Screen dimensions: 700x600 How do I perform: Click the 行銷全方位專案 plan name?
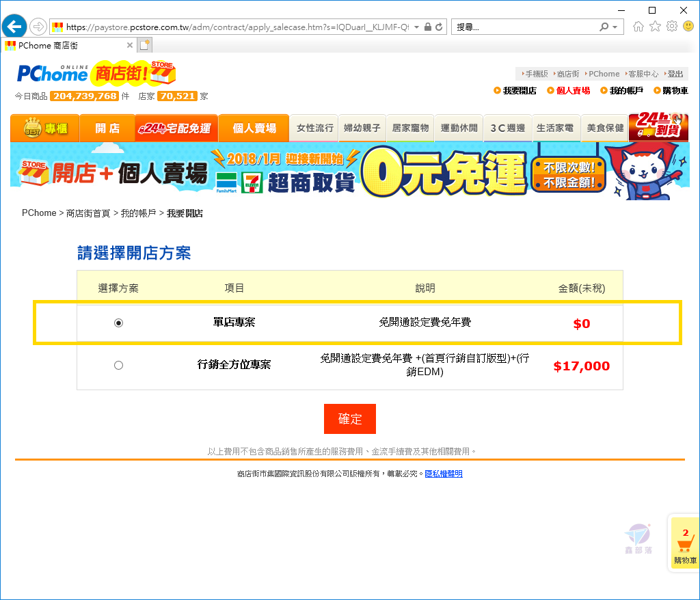tap(234, 365)
